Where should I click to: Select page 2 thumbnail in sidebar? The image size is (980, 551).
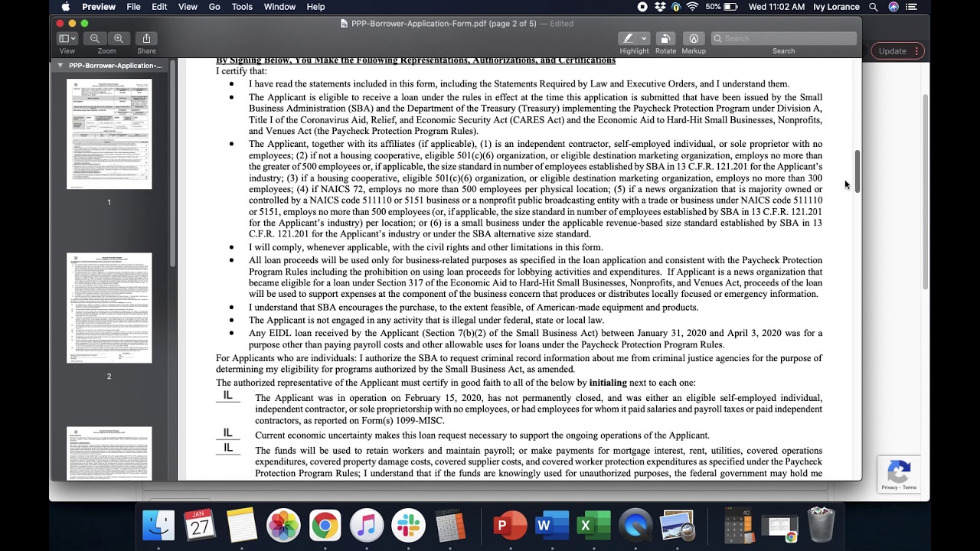coord(109,308)
